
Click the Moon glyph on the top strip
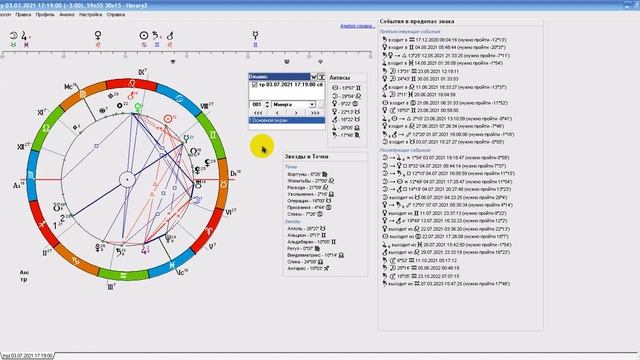click(13, 36)
